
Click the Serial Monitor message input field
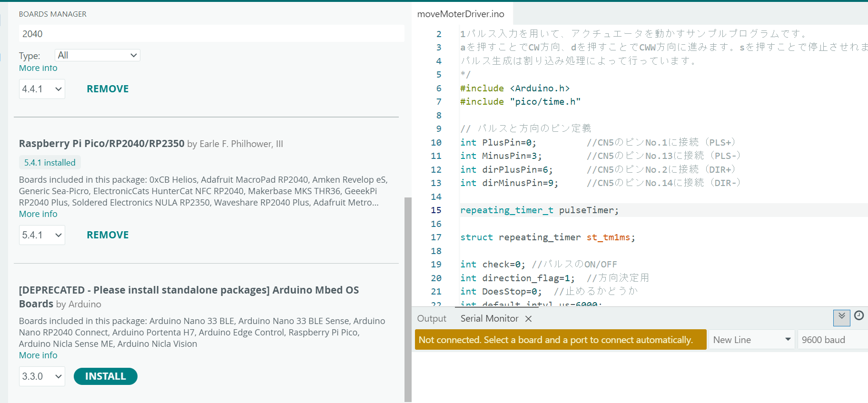click(x=560, y=340)
